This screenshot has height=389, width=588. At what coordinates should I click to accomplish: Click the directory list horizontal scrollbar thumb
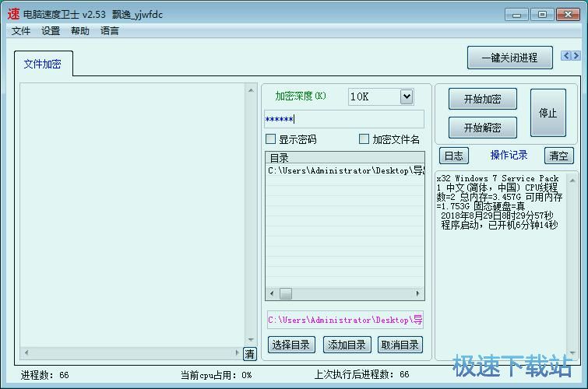click(285, 293)
